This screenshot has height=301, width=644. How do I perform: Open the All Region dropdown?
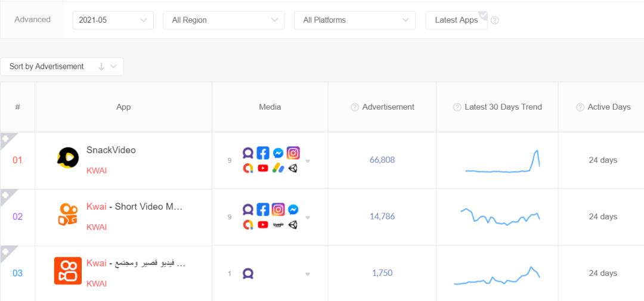(224, 20)
